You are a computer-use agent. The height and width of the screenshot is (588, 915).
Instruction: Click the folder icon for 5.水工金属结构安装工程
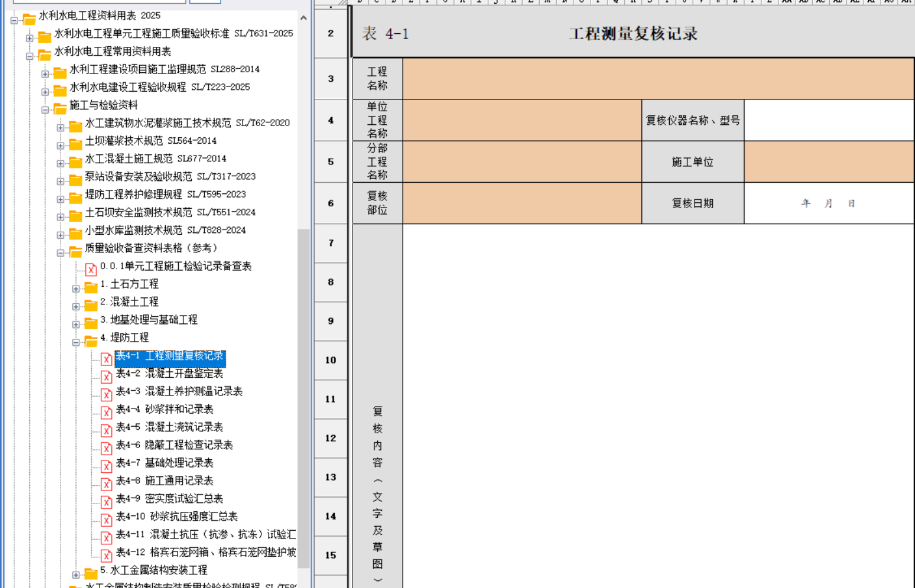coord(90,572)
